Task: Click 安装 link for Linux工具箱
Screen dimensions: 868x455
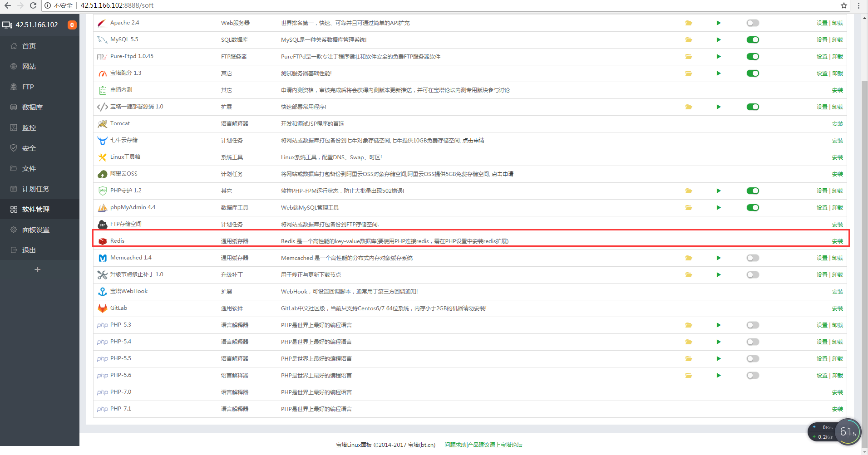Action: [x=838, y=157]
